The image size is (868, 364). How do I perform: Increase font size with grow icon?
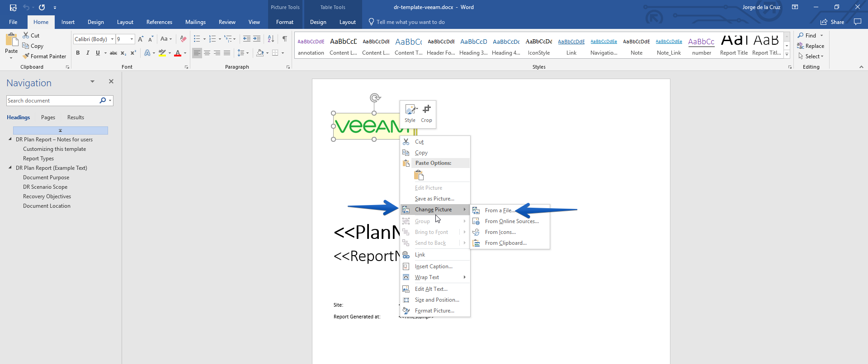pos(141,39)
